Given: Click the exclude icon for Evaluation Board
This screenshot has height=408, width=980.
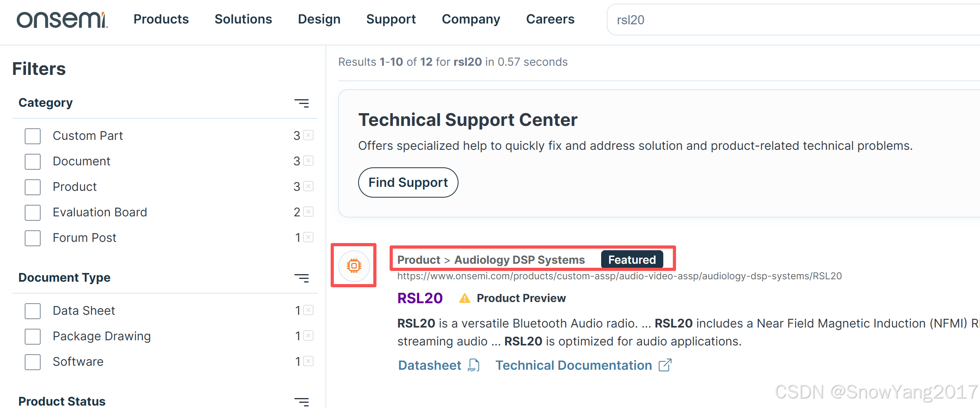Looking at the screenshot, I should pos(308,212).
